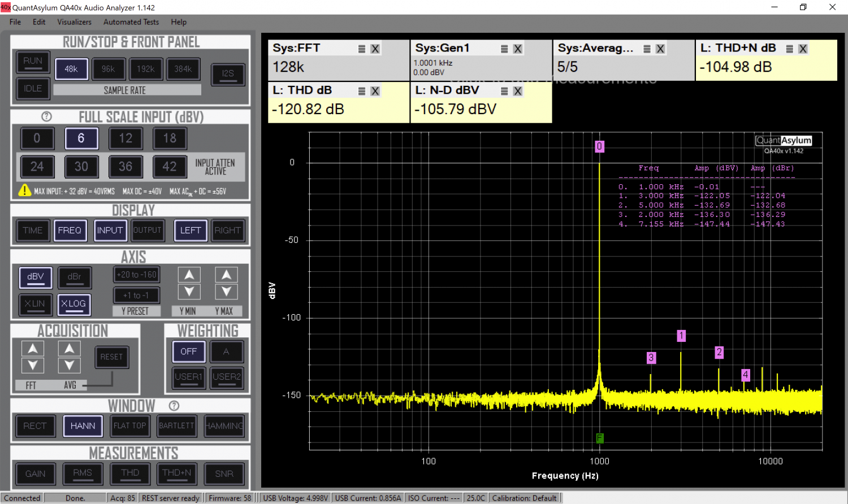Open the Sys:Gen1 tile menu icon
Viewport: 848px width, 504px height.
pos(504,49)
